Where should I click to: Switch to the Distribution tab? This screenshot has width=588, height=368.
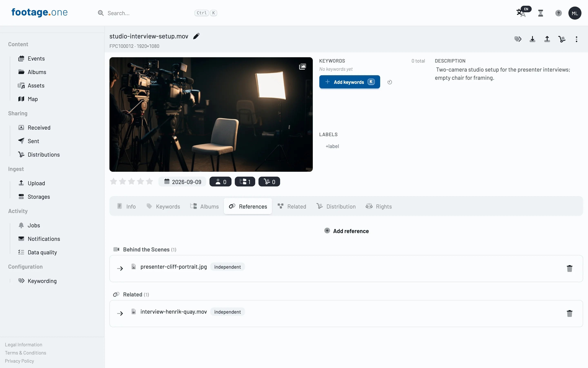tap(336, 206)
